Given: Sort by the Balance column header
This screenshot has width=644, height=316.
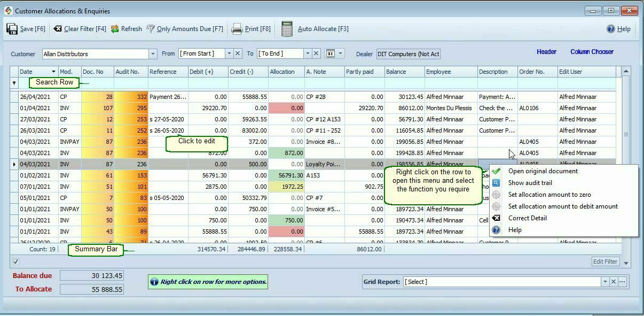Looking at the screenshot, I should [x=404, y=72].
